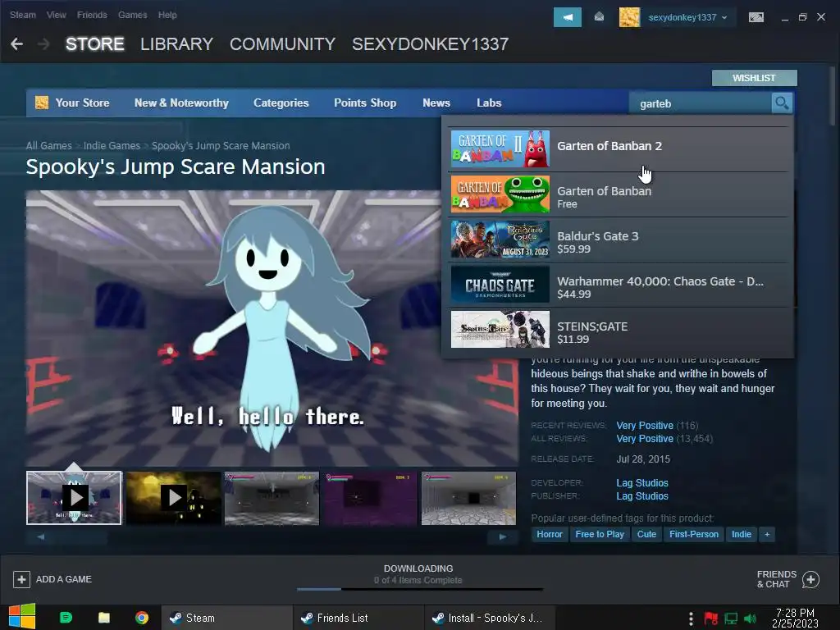Go to the STORE tab
The image size is (840, 630).
click(x=95, y=44)
